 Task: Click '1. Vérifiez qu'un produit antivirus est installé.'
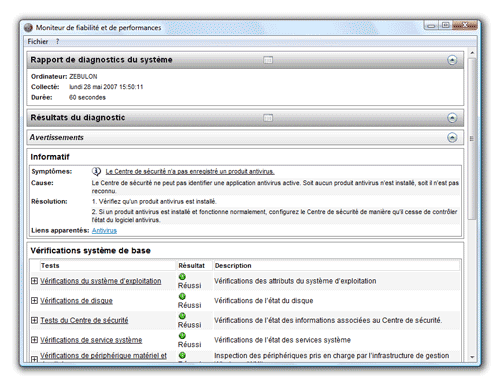coord(154,202)
